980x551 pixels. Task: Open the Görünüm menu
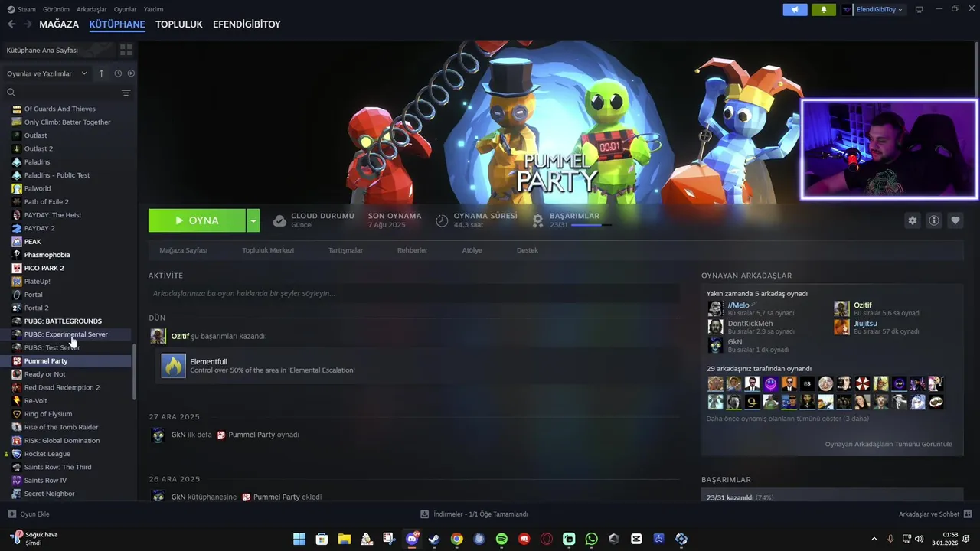56,9
